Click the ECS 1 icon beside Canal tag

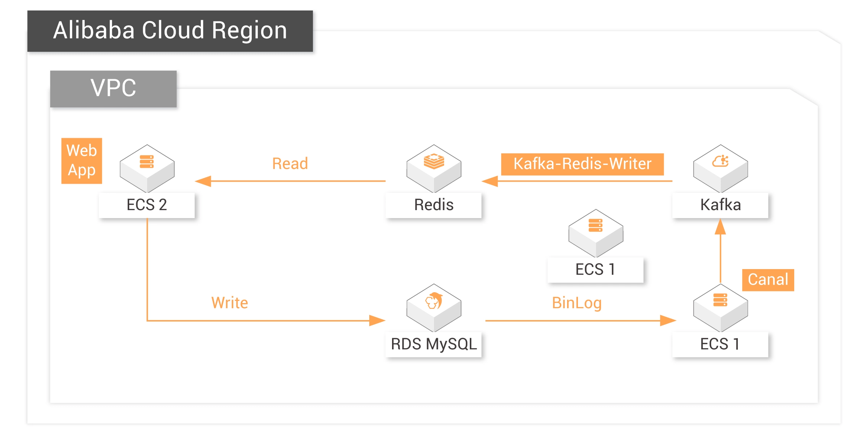point(720,307)
